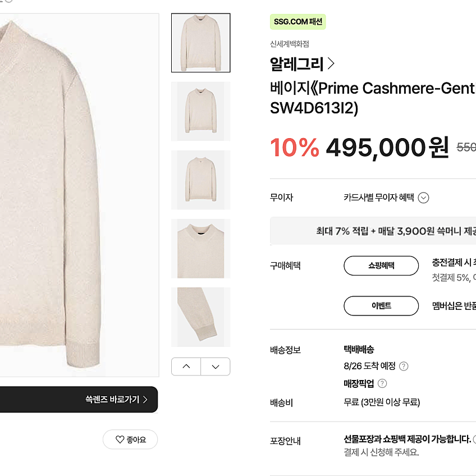Click the question mark beside 8/26 도착 예정
The height and width of the screenshot is (476, 476).
(x=404, y=366)
